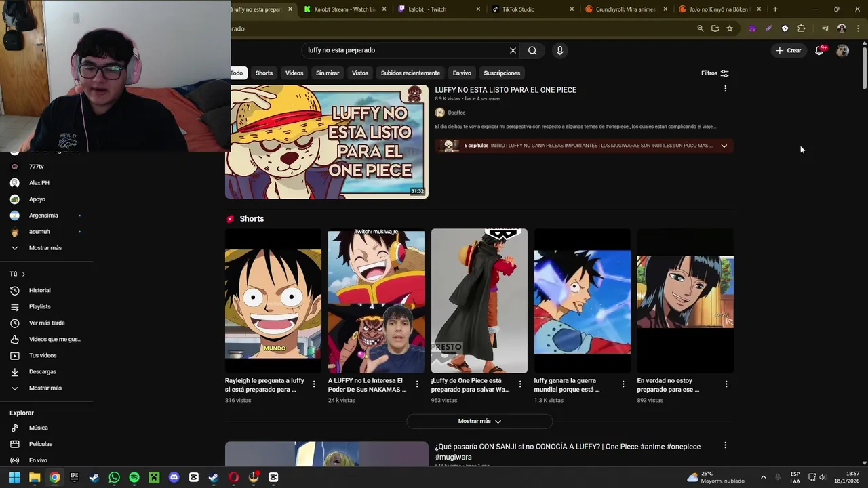868x488 pixels.
Task: Select the Videos filter chip
Action: [x=294, y=73]
